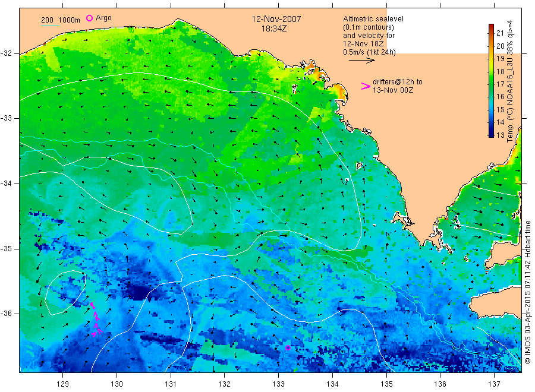Click the 137 longitude axis label
Image resolution: width=535 pixels, height=392 pixels.
tap(494, 384)
